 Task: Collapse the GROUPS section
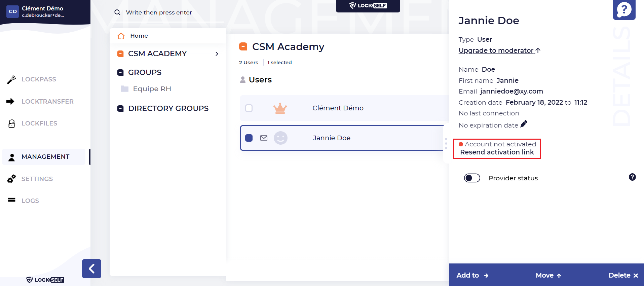point(120,72)
